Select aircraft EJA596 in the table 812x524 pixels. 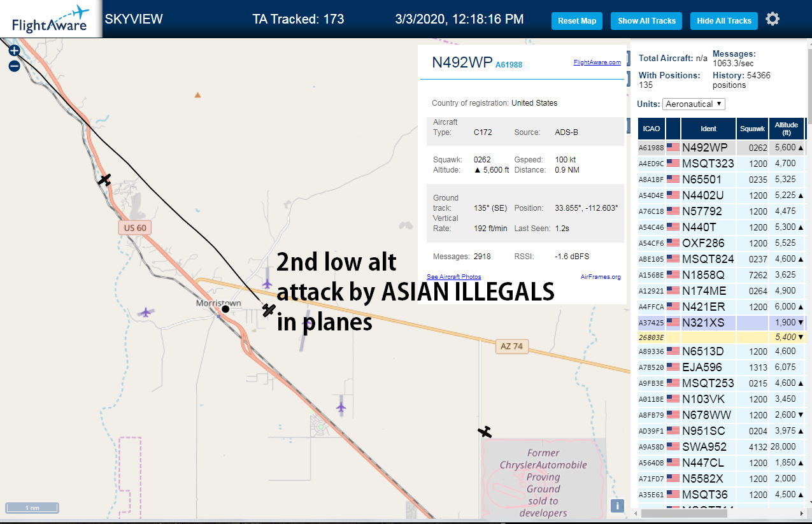pyautogui.click(x=722, y=367)
